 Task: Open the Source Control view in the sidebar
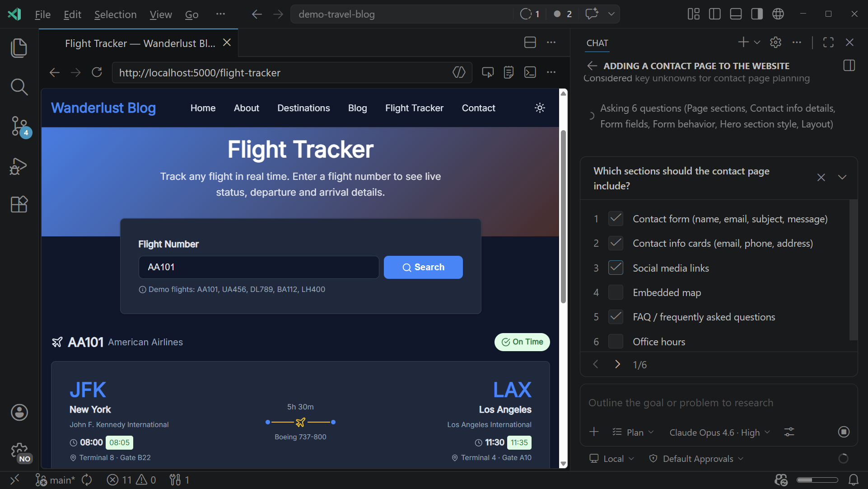point(20,127)
